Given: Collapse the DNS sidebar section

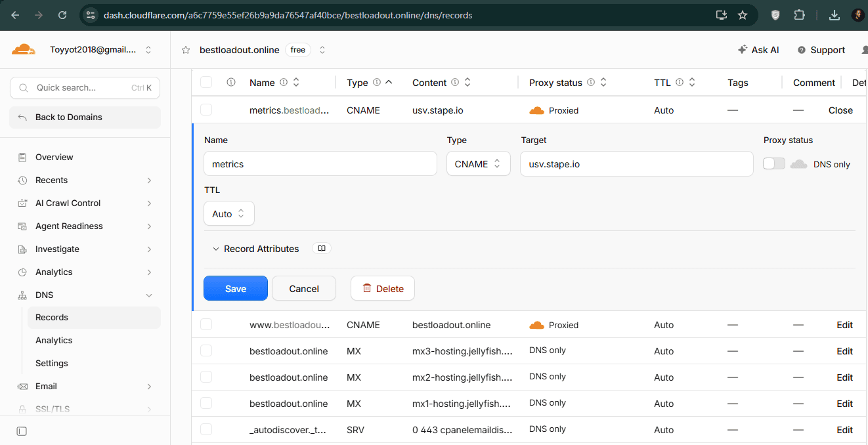Looking at the screenshot, I should click(85, 295).
